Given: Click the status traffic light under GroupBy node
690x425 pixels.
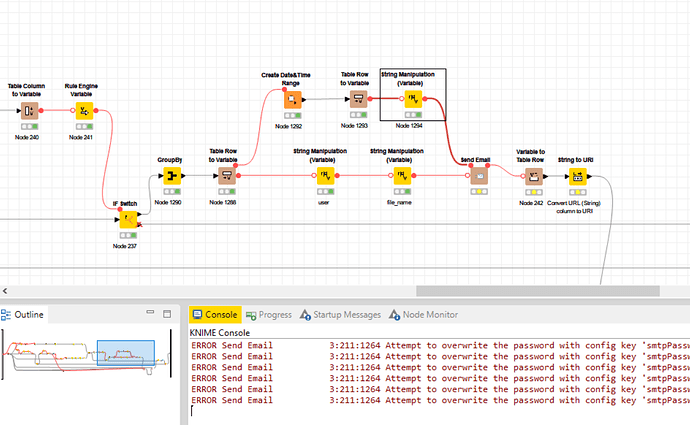Looking at the screenshot, I should coord(172,192).
